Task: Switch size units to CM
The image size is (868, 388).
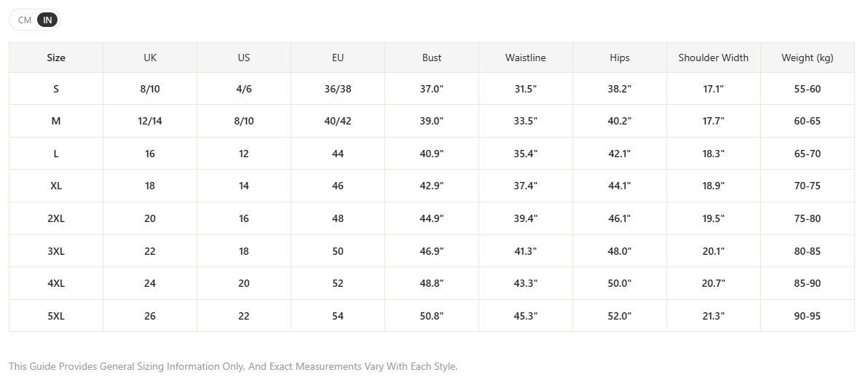Action: pos(24,20)
